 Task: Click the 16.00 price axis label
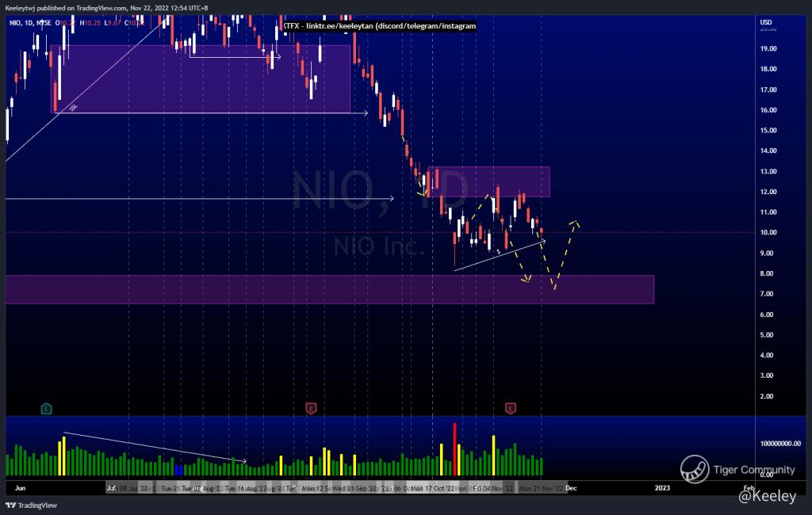(x=768, y=109)
